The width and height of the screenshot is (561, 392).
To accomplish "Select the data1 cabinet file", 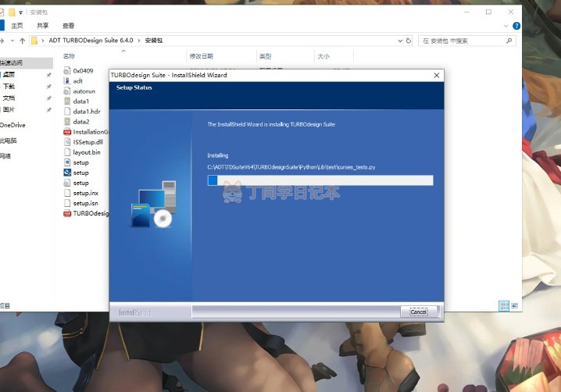I will 81,101.
